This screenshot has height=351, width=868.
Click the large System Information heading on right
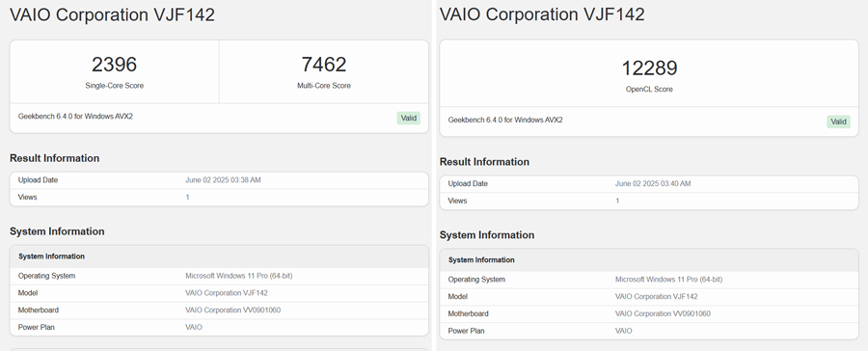[x=487, y=235]
